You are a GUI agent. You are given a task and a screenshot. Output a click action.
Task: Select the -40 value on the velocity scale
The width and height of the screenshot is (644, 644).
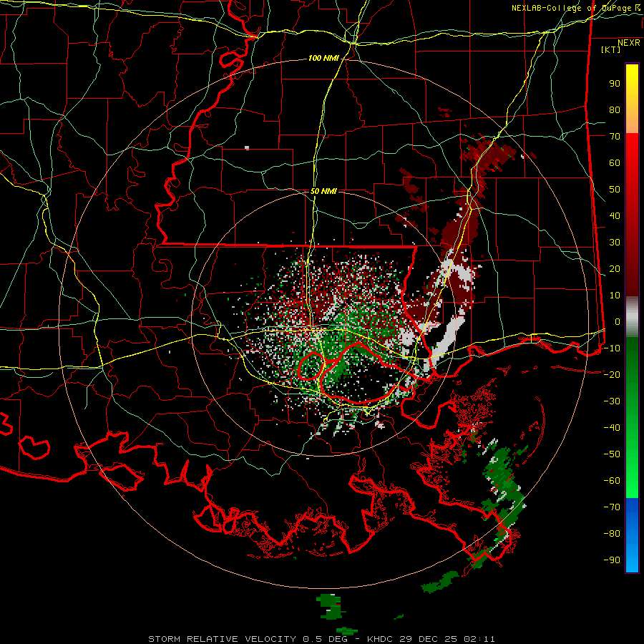tap(612, 428)
